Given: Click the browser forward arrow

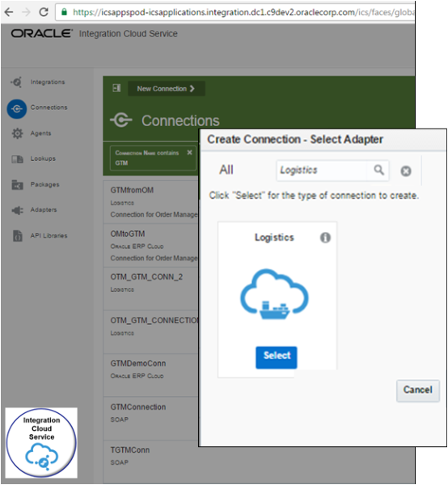Looking at the screenshot, I should click(27, 12).
